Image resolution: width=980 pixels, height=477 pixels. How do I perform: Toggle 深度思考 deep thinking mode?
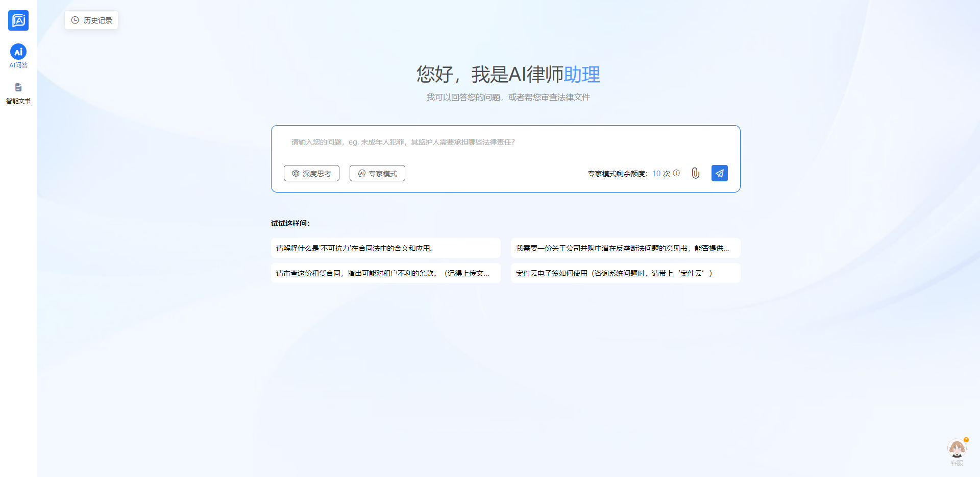point(311,173)
